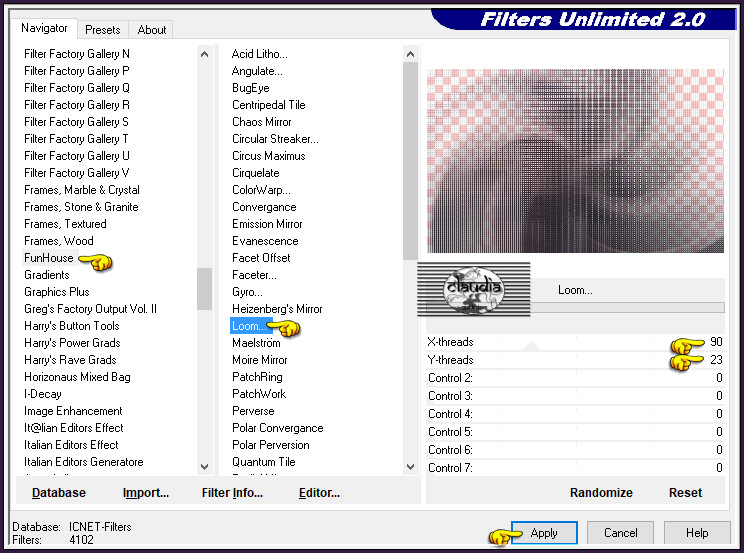Choose the Maelström filter
The height and width of the screenshot is (553, 744).
[256, 343]
